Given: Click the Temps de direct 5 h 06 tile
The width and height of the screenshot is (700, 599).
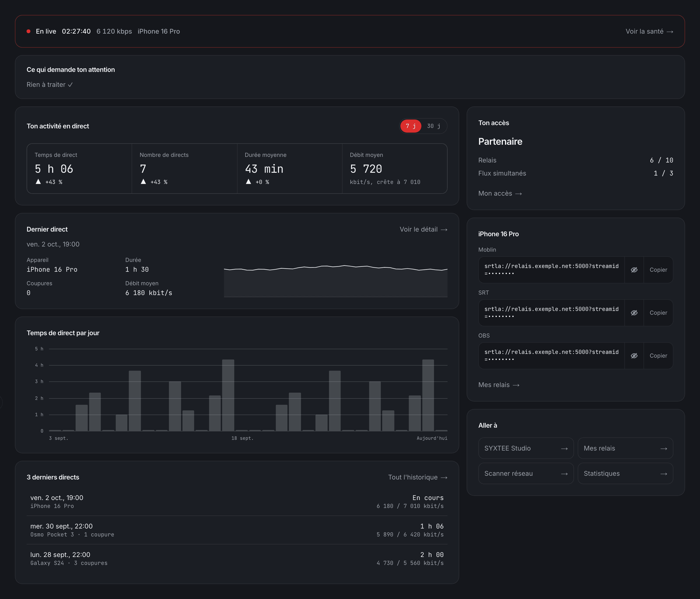Looking at the screenshot, I should (79, 168).
